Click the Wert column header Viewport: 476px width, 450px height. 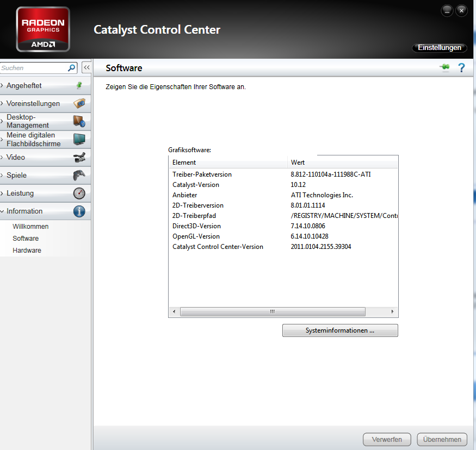tap(342, 162)
